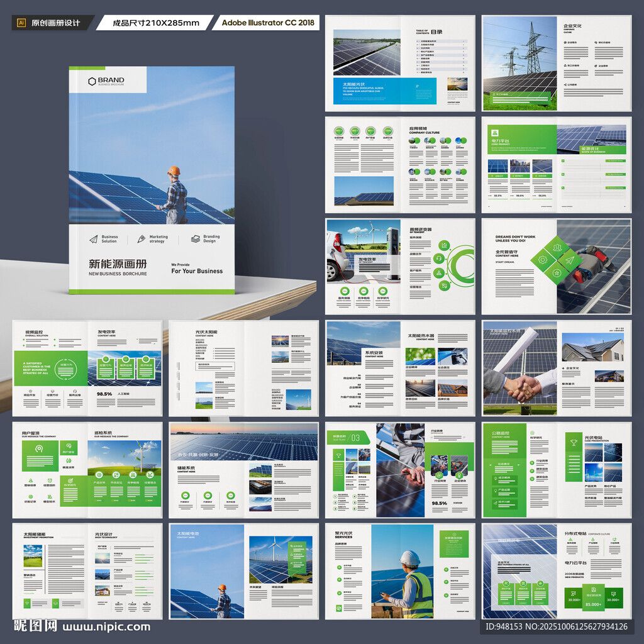
Task: Click the pen icon beside Marketing strategy
Action: (x=142, y=239)
